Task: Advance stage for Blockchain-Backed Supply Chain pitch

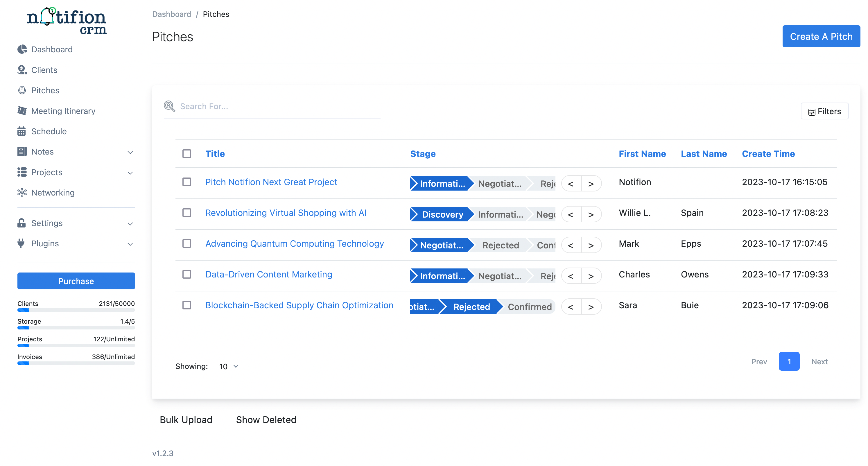Action: (x=592, y=307)
